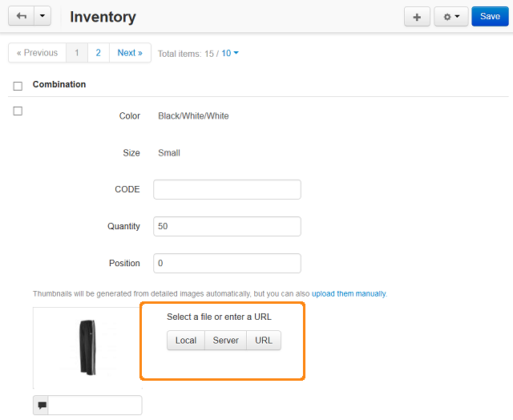Open the gear settings menu
Image resolution: width=513 pixels, height=420 pixels.
(x=450, y=17)
